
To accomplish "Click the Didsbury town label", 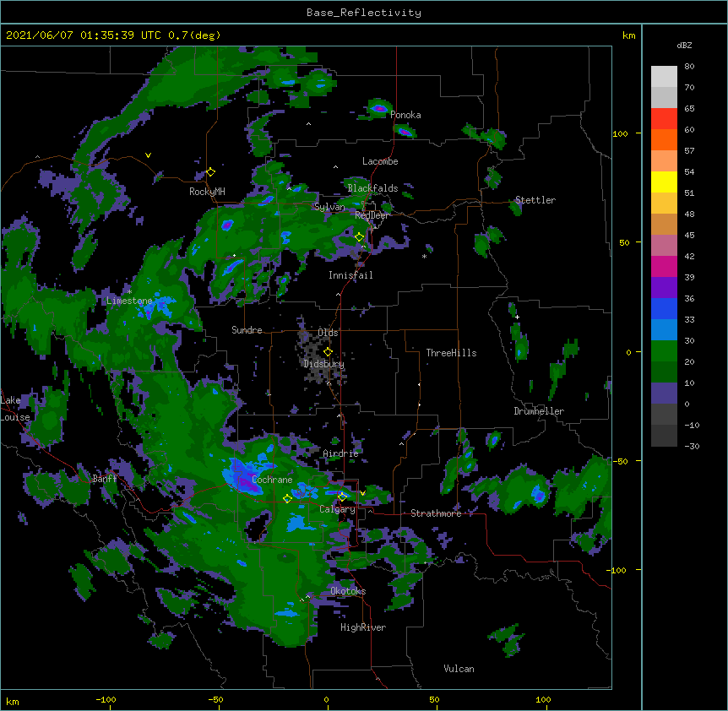I will (x=324, y=364).
